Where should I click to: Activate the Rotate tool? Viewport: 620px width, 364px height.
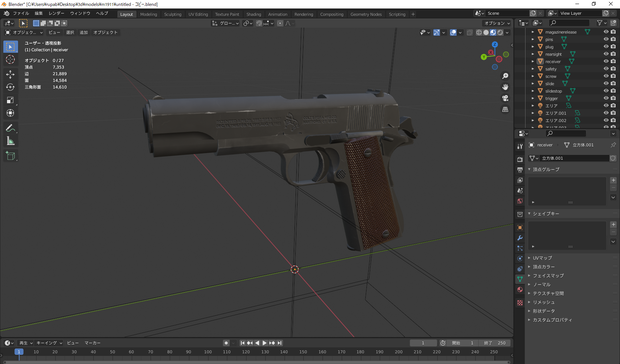click(11, 87)
